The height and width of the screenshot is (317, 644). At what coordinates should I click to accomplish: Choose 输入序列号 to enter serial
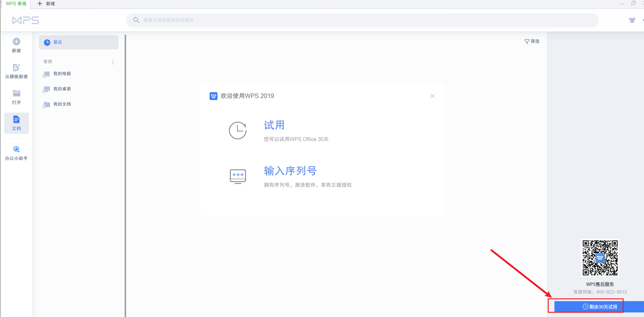pos(290,171)
